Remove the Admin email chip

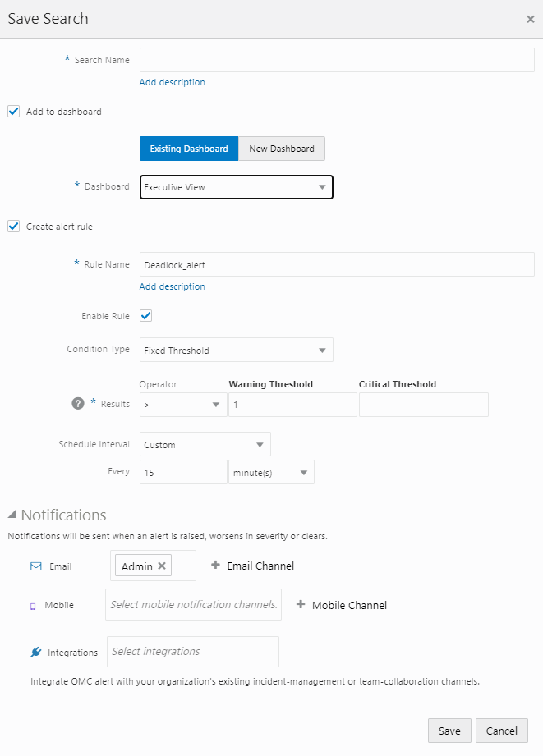click(x=163, y=566)
